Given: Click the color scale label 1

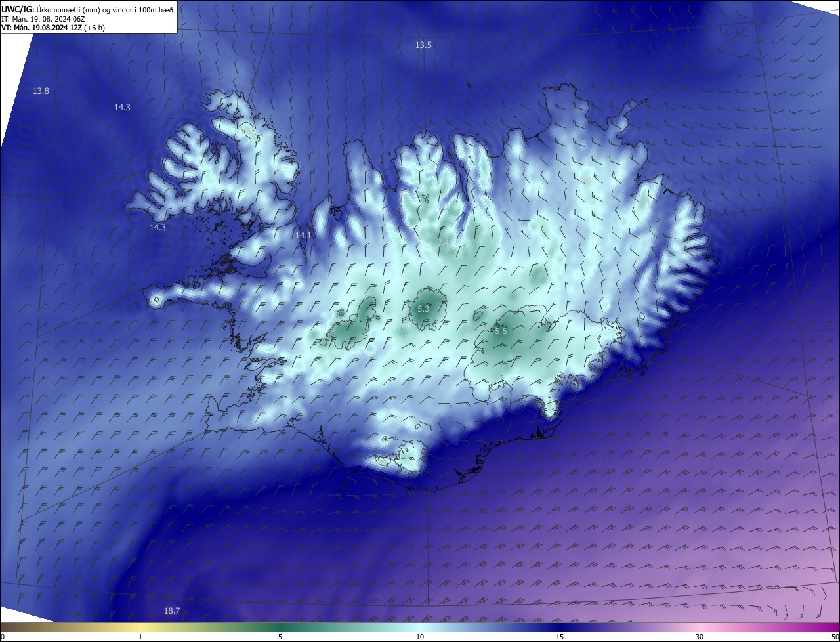Looking at the screenshot, I should click(140, 637).
